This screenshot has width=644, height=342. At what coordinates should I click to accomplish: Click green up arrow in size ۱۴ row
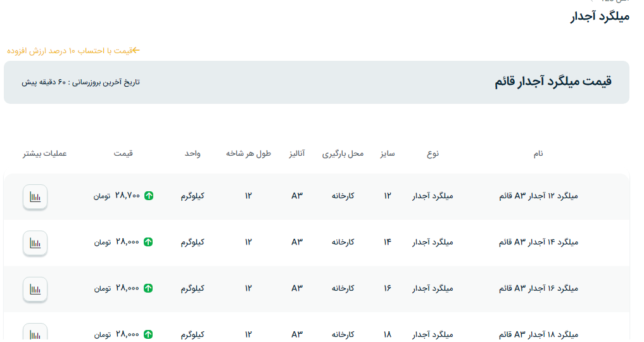click(149, 242)
